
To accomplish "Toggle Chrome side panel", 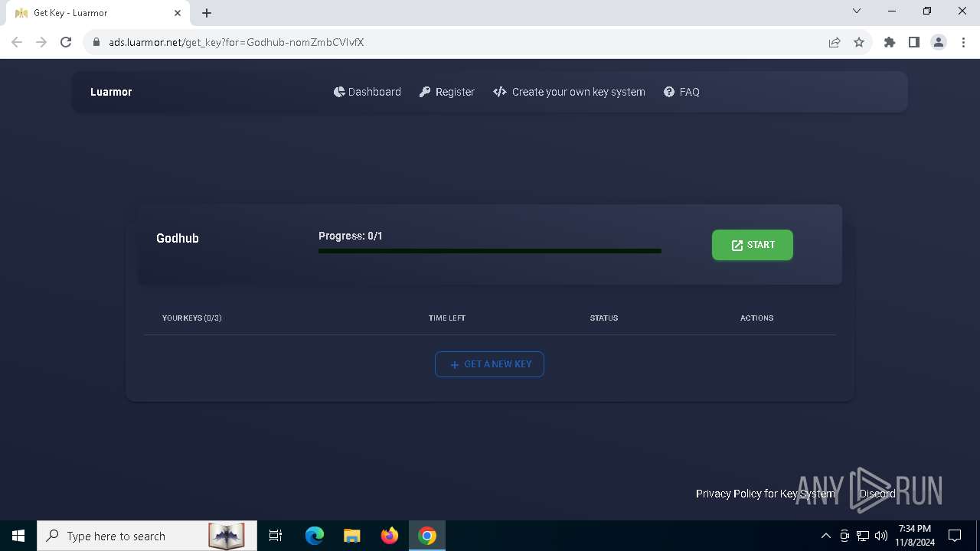I will pos(914,42).
